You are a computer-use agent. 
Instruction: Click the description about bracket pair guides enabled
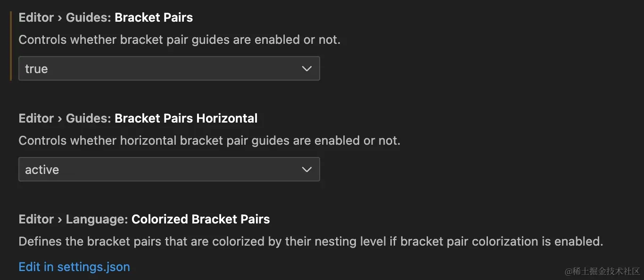pos(179,40)
